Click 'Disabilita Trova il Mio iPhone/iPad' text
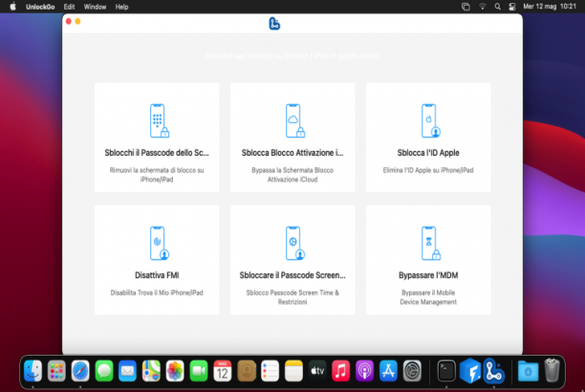Image resolution: width=585 pixels, height=392 pixels. [x=157, y=293]
